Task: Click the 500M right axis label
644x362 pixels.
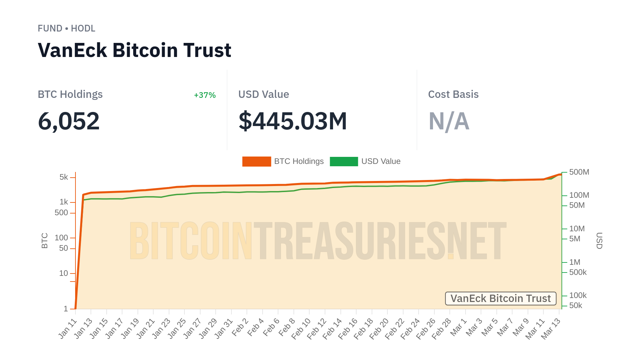Action: tap(579, 172)
